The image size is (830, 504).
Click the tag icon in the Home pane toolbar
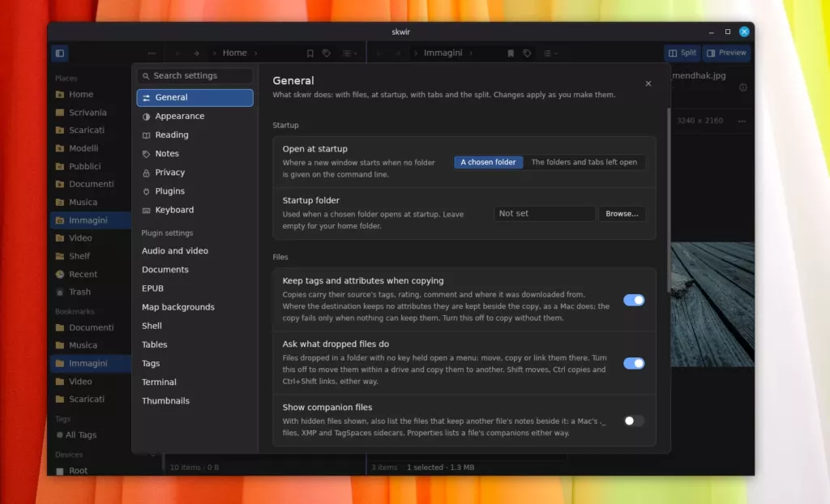[327, 53]
